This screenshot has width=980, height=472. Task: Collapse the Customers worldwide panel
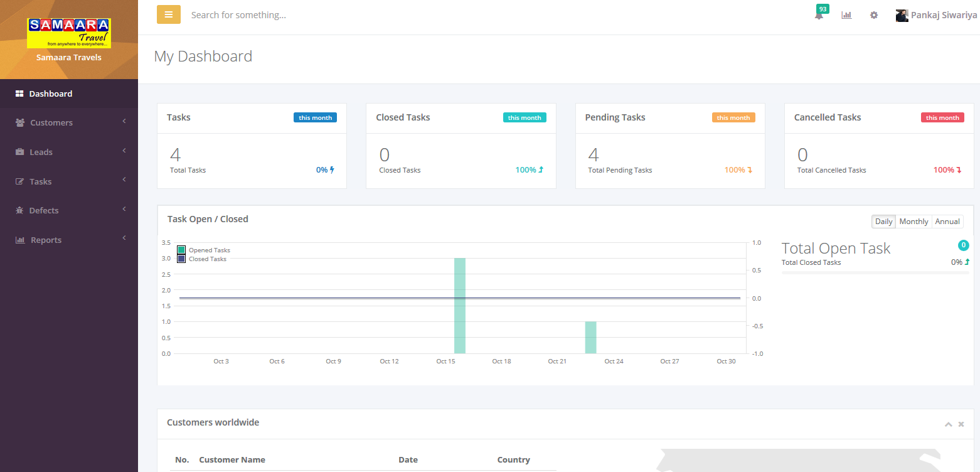[948, 424]
